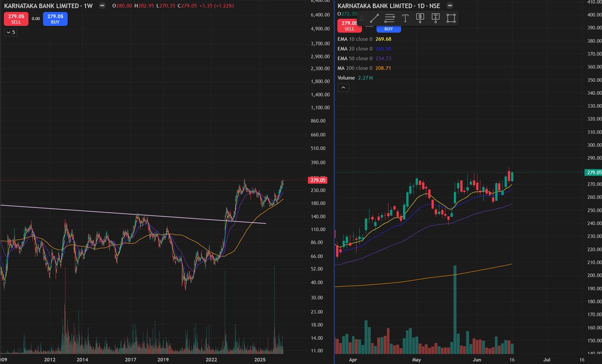Image resolution: width=602 pixels, height=364 pixels.
Task: Select the MA 200 close indicator legend
Action: pos(363,68)
